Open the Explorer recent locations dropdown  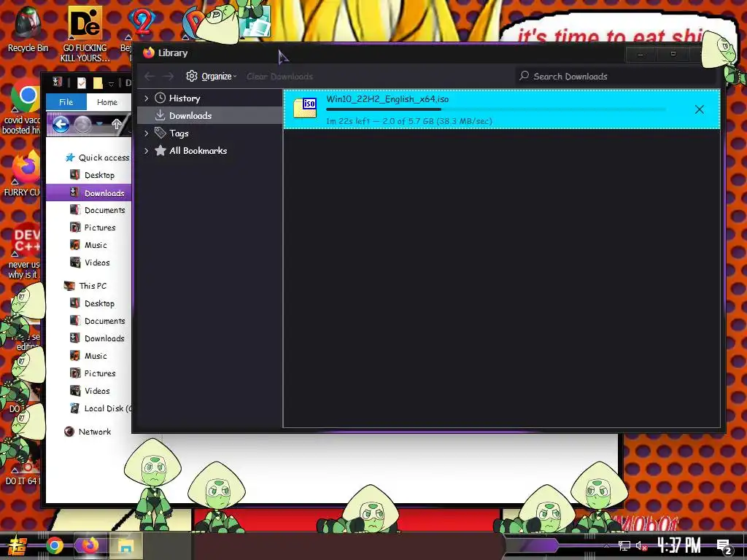(x=99, y=124)
